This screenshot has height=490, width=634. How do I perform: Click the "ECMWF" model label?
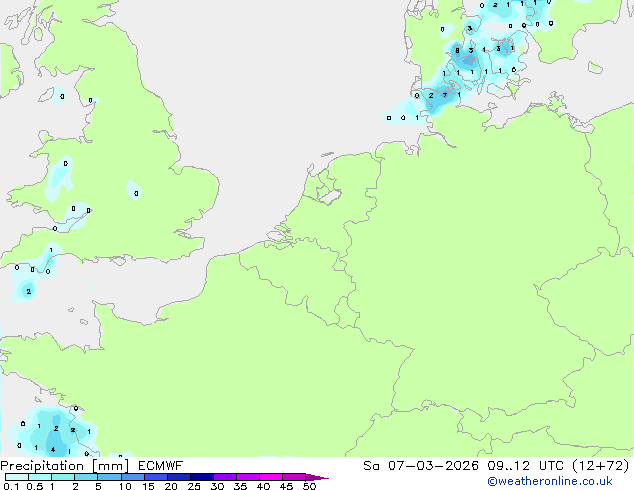click(x=161, y=466)
